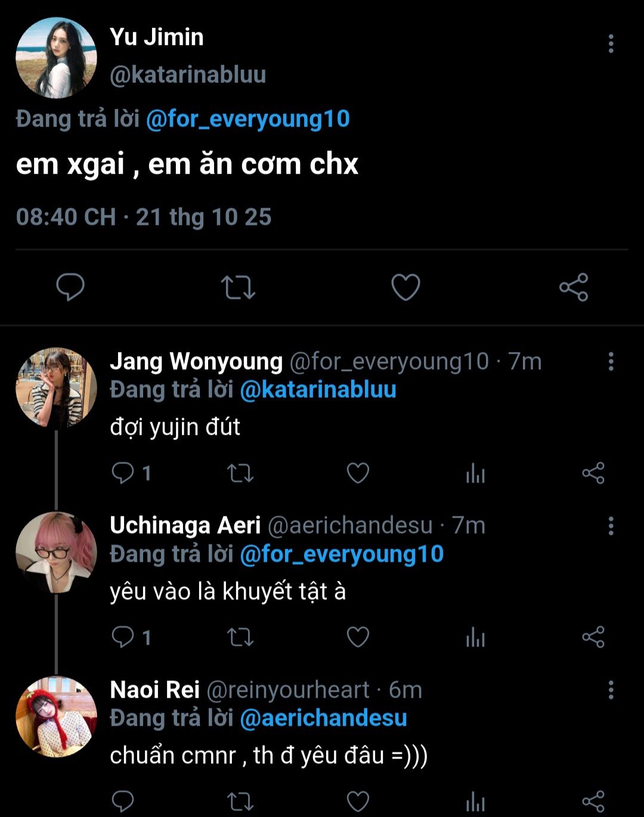Like Uchinaga Aeri's reply
Image resolution: width=644 pixels, height=817 pixels.
(358, 637)
